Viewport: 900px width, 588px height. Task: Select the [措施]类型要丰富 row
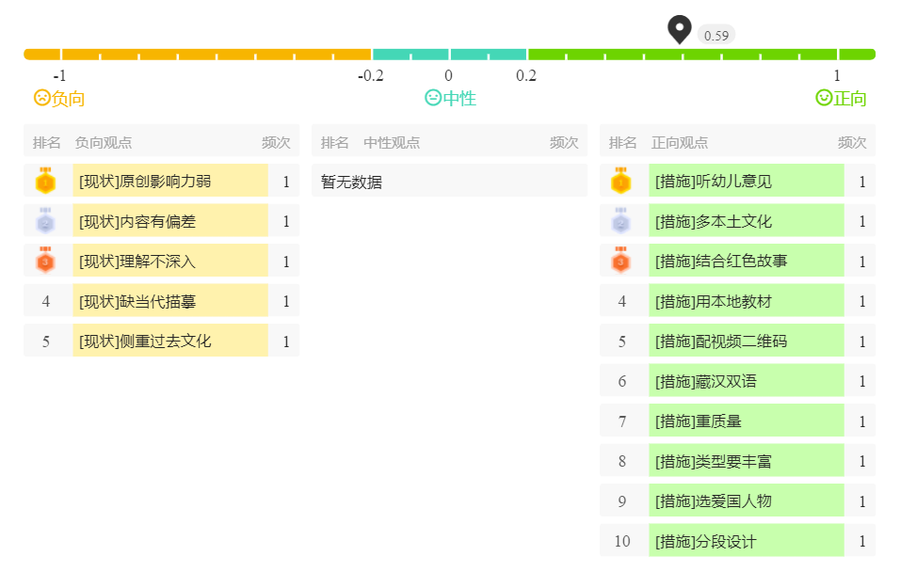(x=737, y=460)
